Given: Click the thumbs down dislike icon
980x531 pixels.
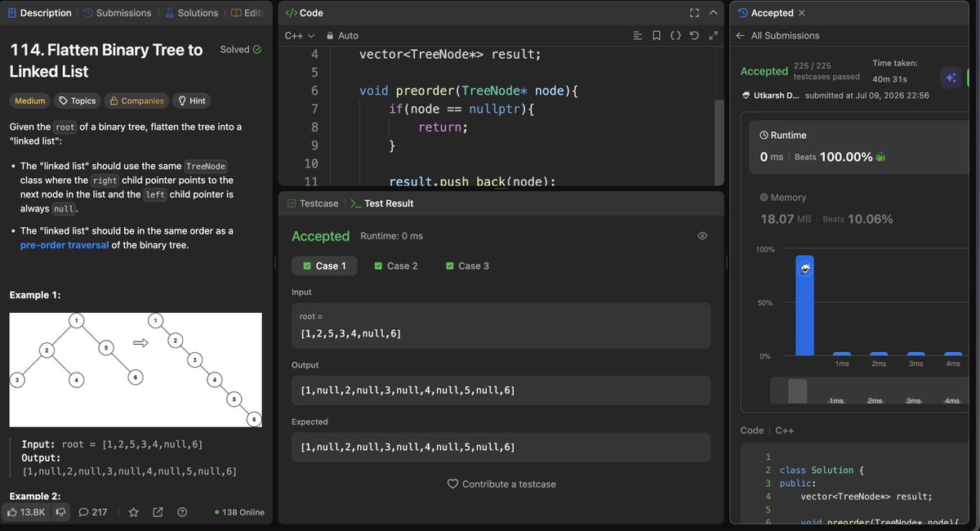Looking at the screenshot, I should pyautogui.click(x=60, y=512).
